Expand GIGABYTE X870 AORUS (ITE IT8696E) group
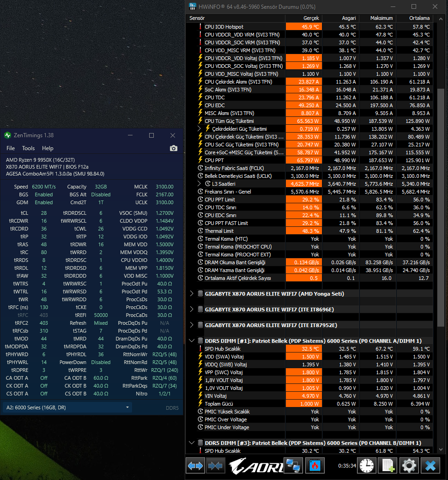Viewport: 448px width, 480px height. tap(192, 309)
